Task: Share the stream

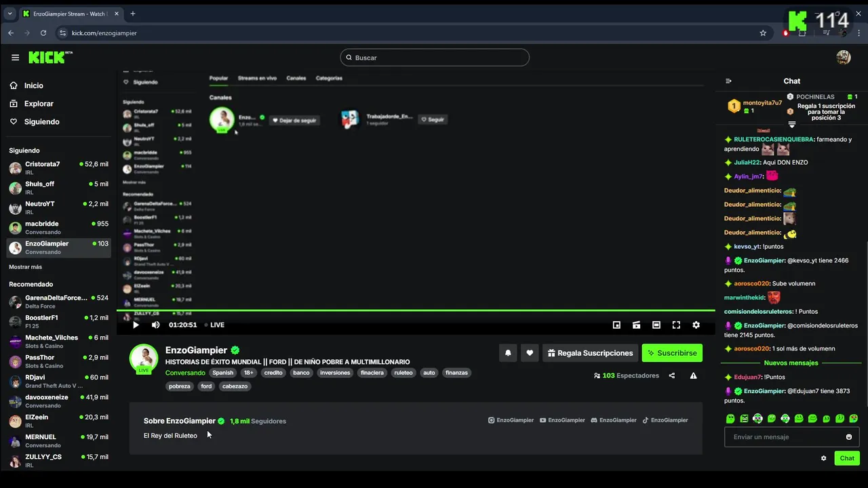Action: coord(672,375)
